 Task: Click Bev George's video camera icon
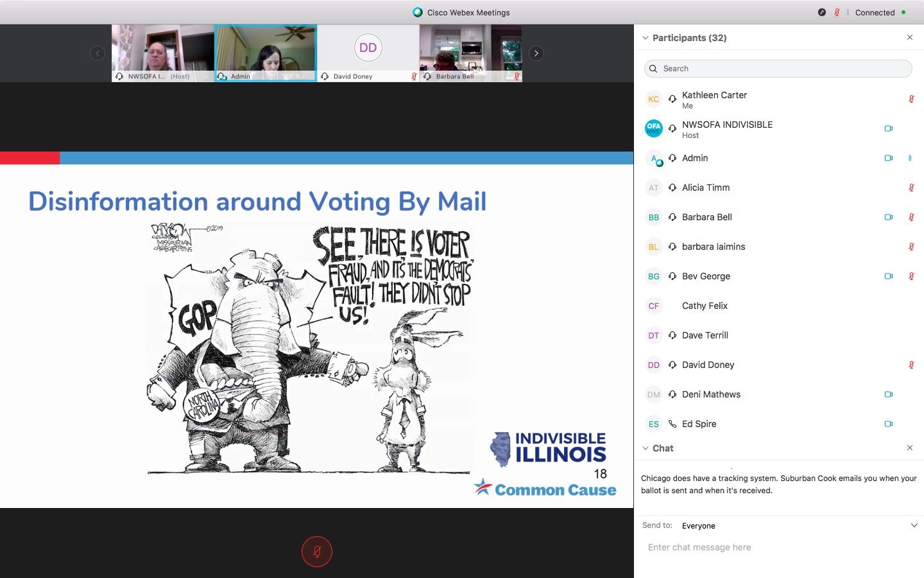point(889,276)
